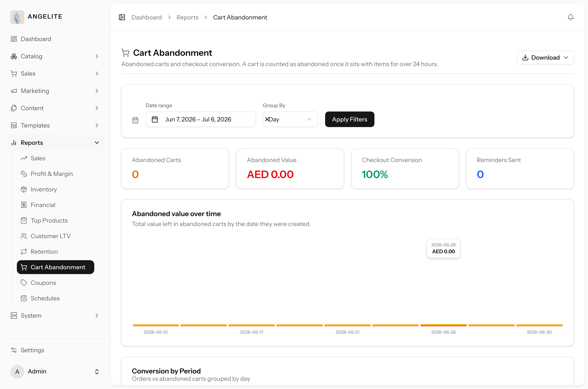Screen dimensions: 588x389
Task: Click the chart bar above 2026-06-10
Action: point(156,325)
